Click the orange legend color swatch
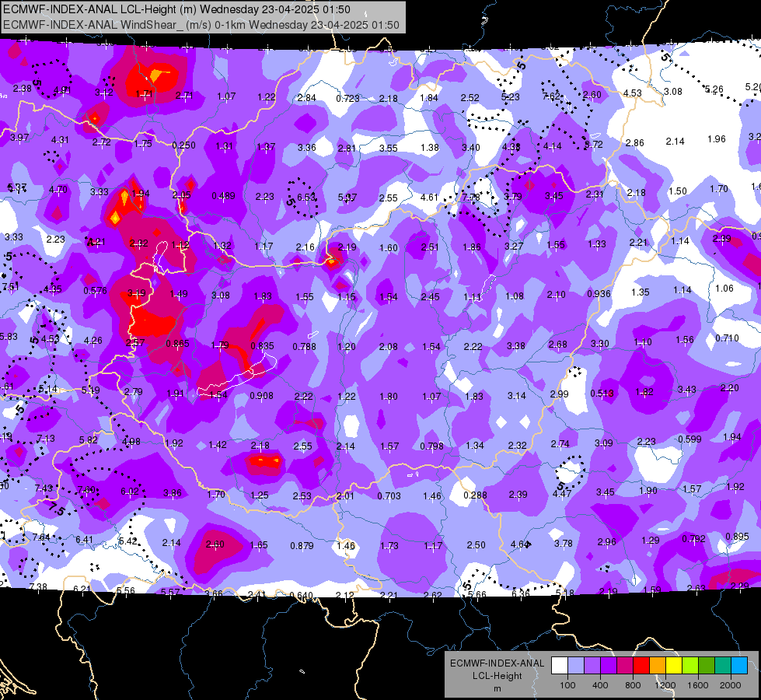Viewport: 761px width, 700px height. coord(658,665)
